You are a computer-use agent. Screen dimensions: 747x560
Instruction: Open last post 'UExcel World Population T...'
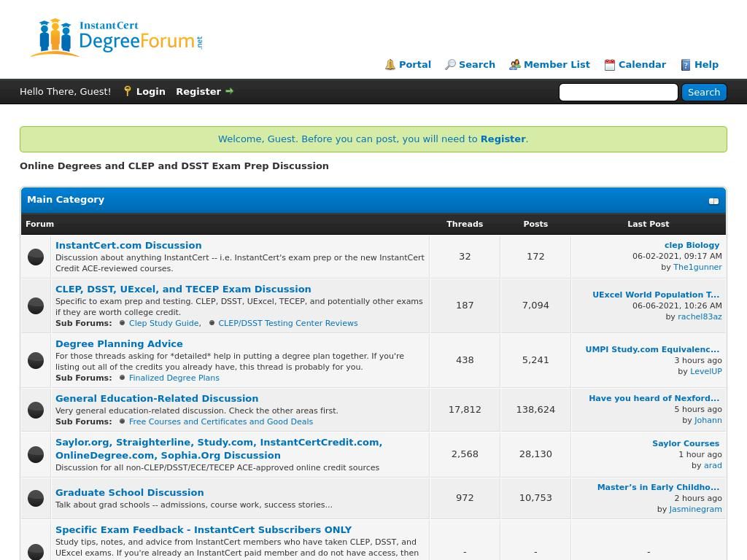coord(656,295)
